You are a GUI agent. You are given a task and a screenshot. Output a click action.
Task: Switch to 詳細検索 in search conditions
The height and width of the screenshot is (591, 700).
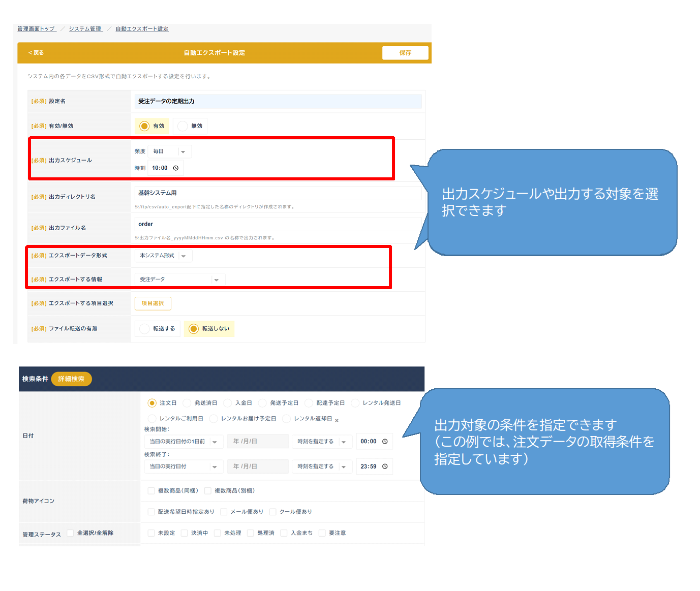71,379
